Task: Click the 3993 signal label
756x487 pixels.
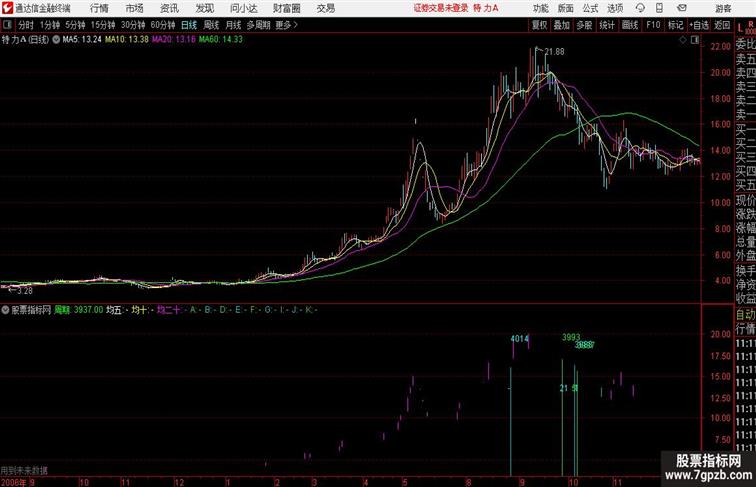Action: 571,337
